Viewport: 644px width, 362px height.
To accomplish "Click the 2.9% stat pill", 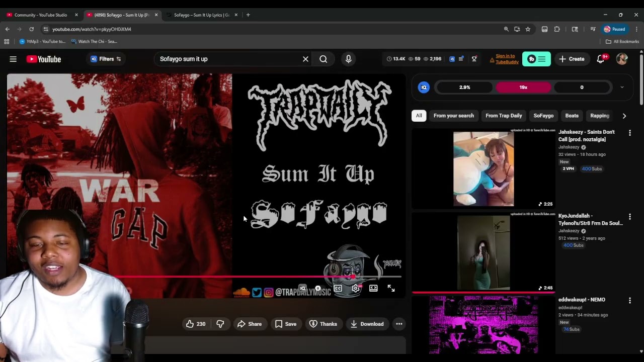I will (x=464, y=87).
